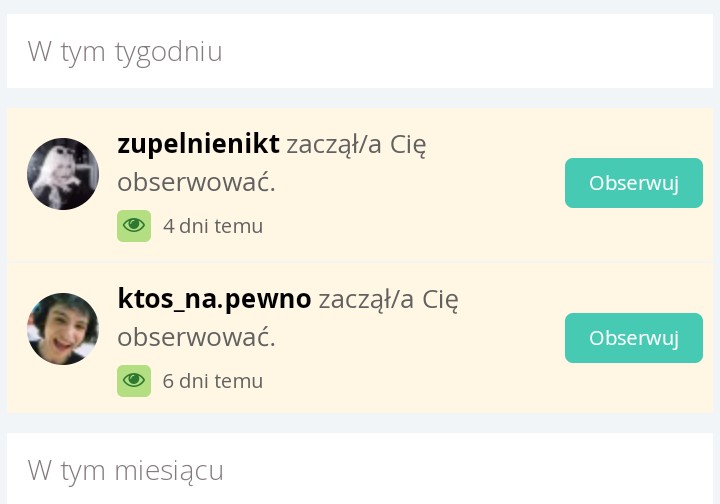720x504 pixels.
Task: Click "obserwować." in zupelnienikt's notification
Action: (196, 183)
